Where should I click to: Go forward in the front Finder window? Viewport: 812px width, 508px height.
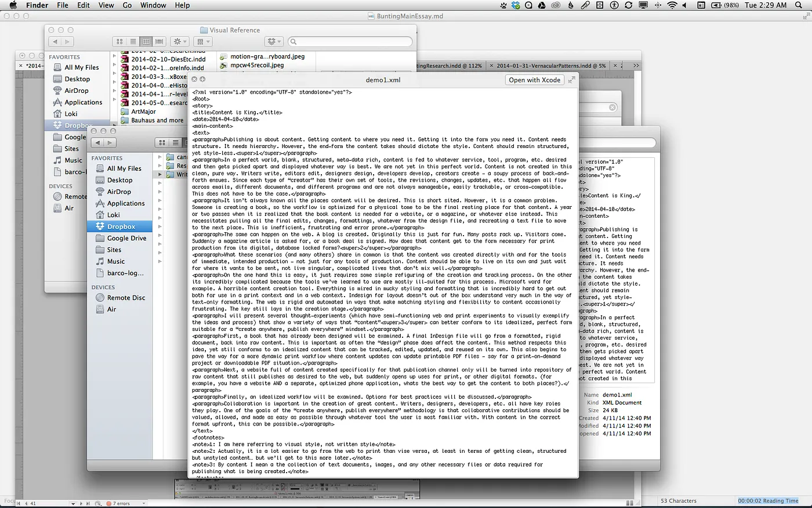pos(110,143)
